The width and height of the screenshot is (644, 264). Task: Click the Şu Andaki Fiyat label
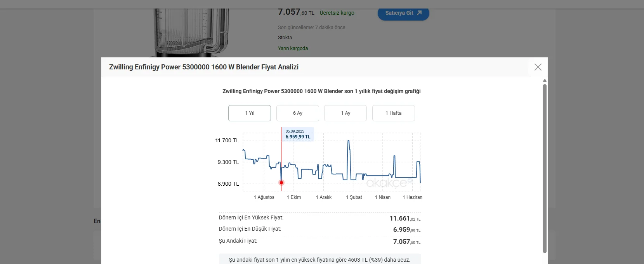coord(238,241)
